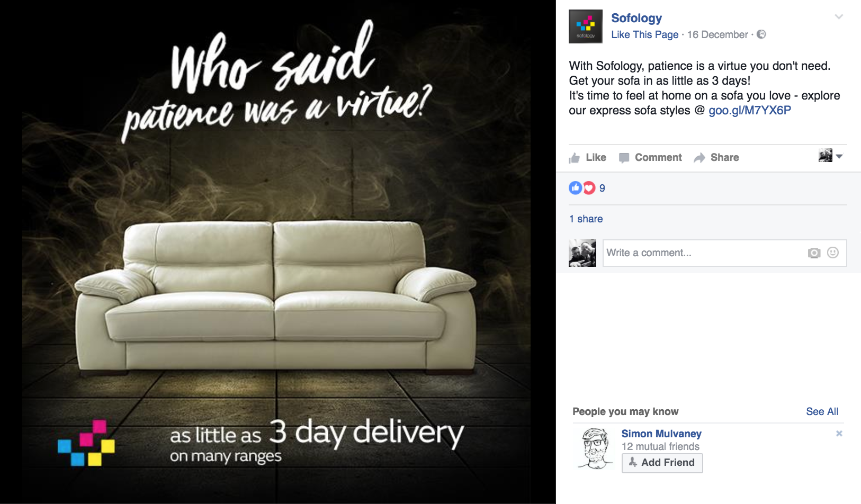Click See All people you may know
The image size is (861, 504).
pyautogui.click(x=822, y=411)
